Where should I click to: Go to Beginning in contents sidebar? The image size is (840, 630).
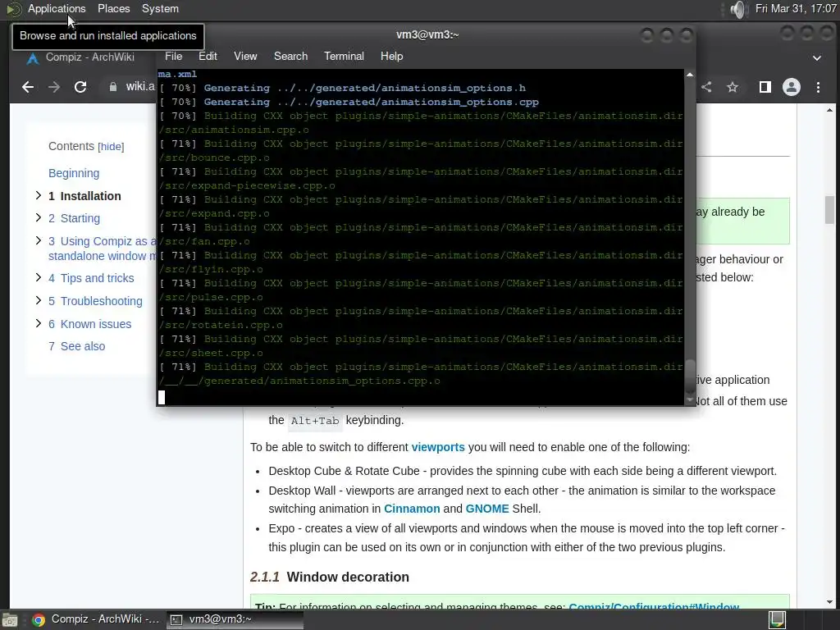[74, 173]
